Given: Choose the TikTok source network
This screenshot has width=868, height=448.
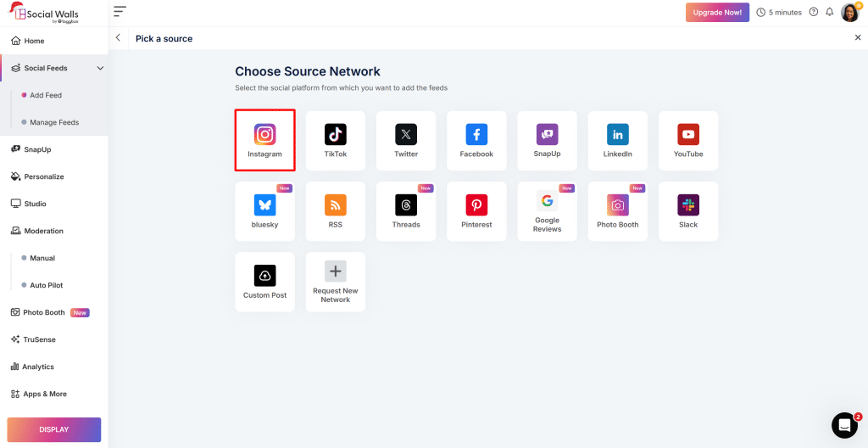Looking at the screenshot, I should click(336, 141).
